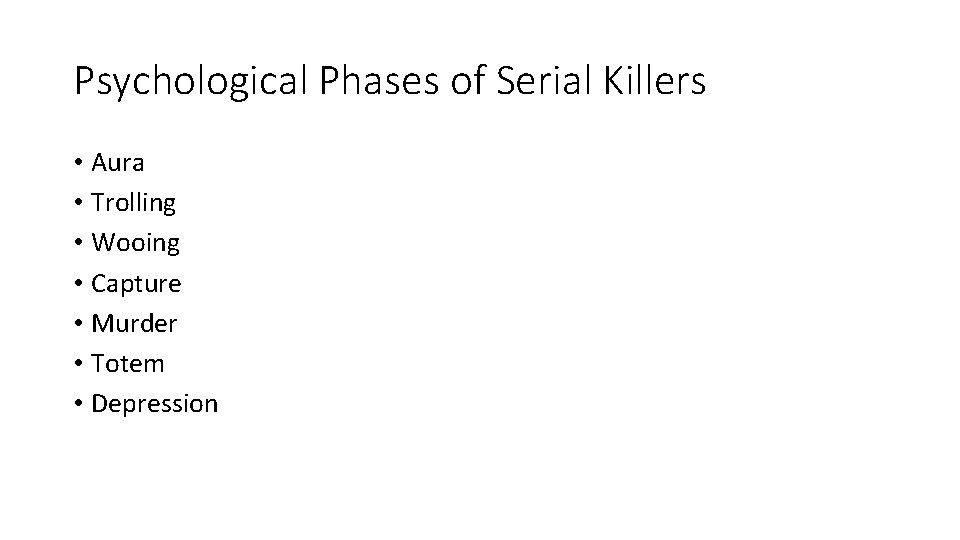This screenshot has width=960, height=540.
Task: Select the Wooing bullet text
Action: (x=135, y=243)
